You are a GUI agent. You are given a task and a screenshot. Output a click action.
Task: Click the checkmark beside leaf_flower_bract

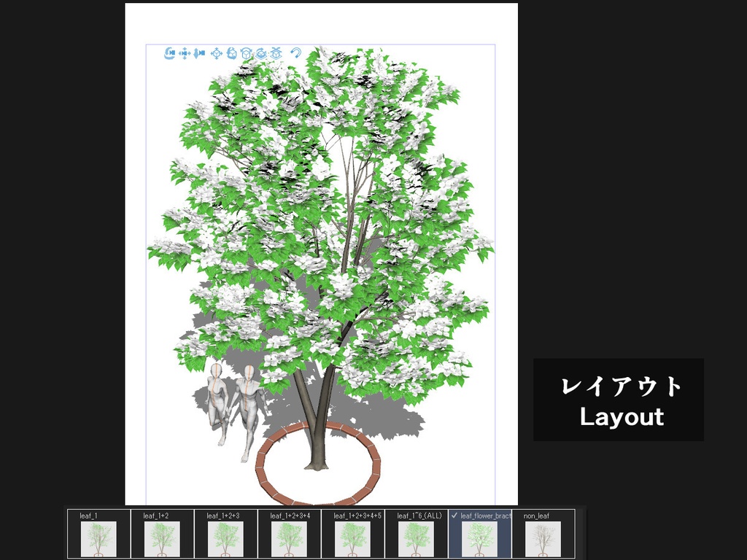pyautogui.click(x=453, y=516)
